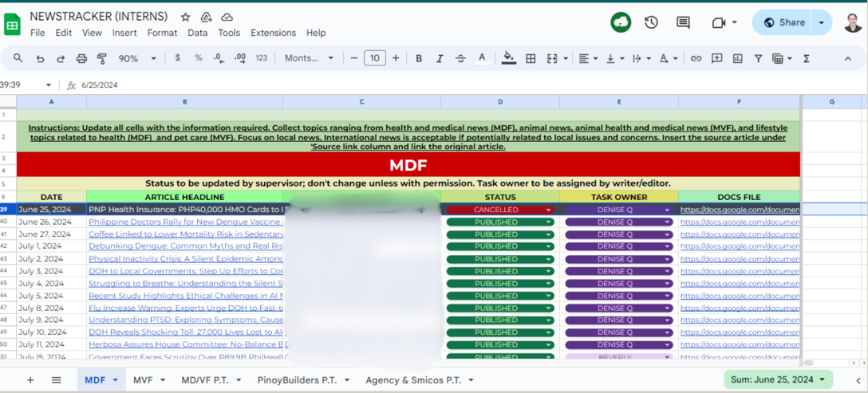
Task: Open Share quick options arrow
Action: (822, 22)
